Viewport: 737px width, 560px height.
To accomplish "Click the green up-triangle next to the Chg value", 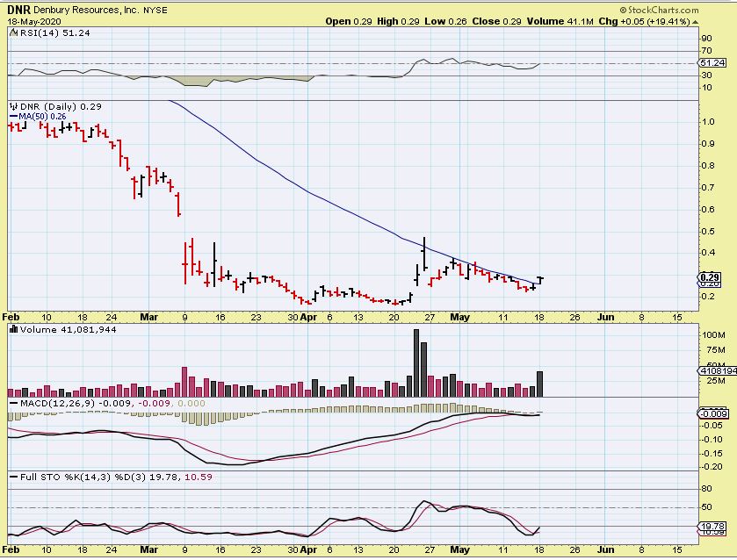I will click(695, 22).
